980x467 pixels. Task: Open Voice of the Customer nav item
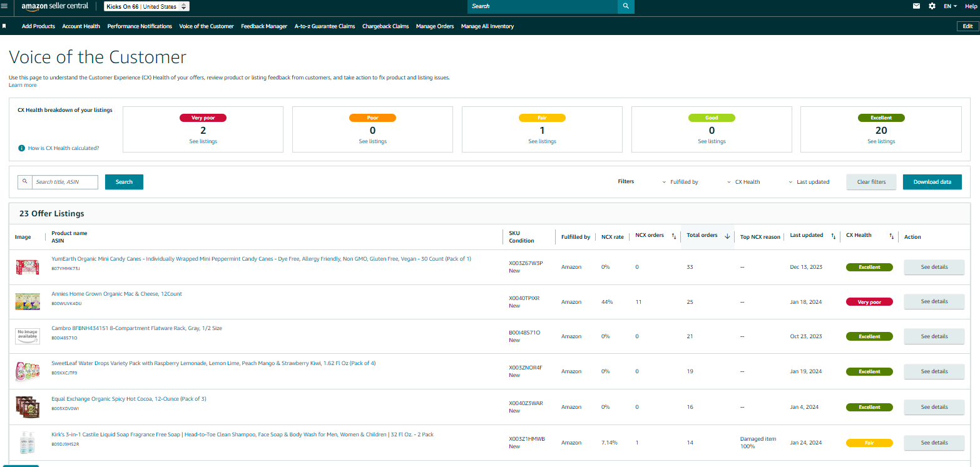(x=207, y=26)
